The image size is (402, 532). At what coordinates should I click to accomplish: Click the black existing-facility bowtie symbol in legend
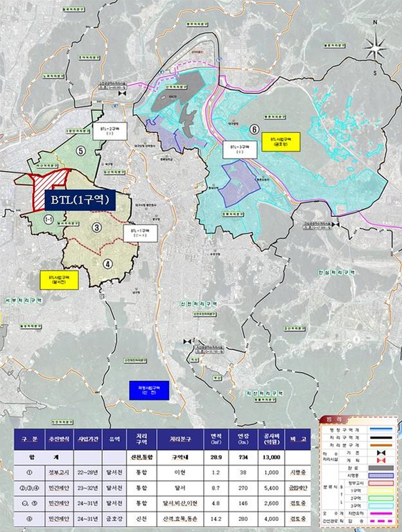(x=382, y=453)
